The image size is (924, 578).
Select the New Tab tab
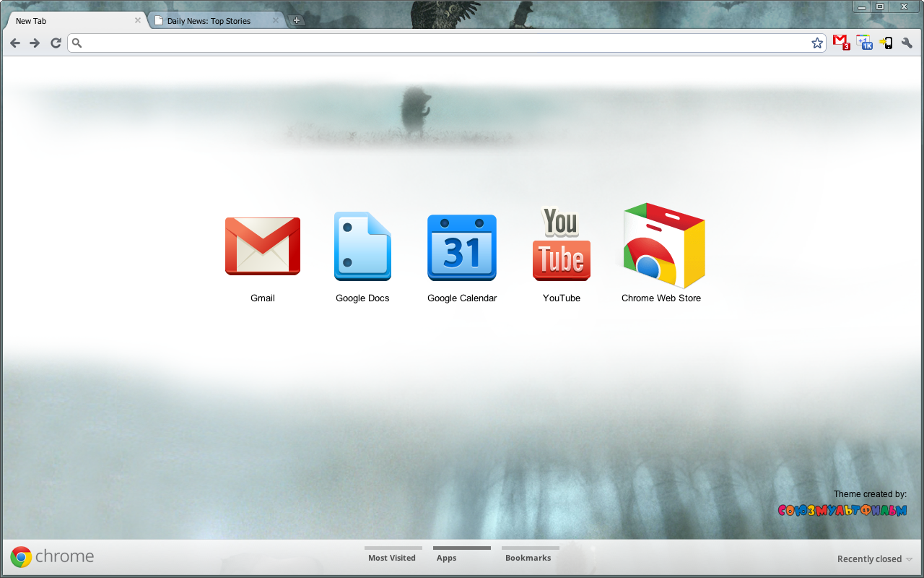click(x=74, y=21)
